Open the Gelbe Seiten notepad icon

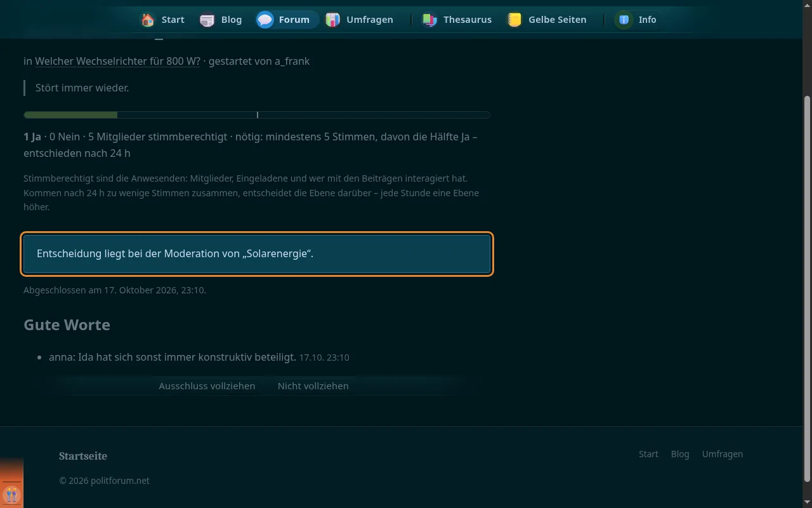point(514,20)
